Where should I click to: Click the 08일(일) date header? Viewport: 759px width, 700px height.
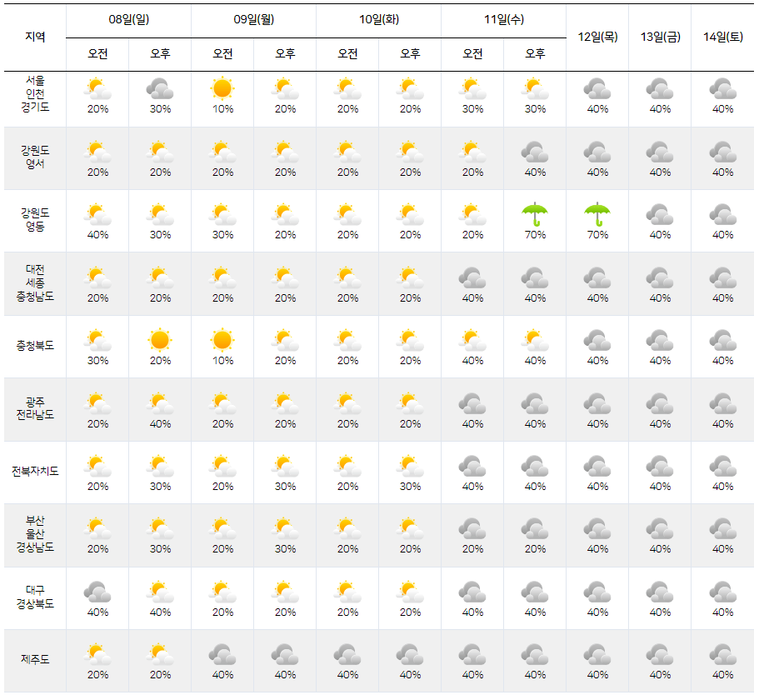click(x=129, y=19)
